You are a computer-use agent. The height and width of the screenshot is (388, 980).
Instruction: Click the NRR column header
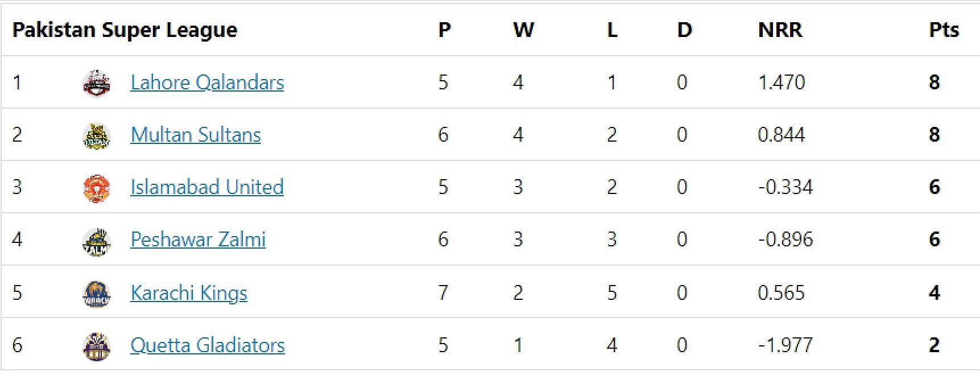pyautogui.click(x=780, y=30)
